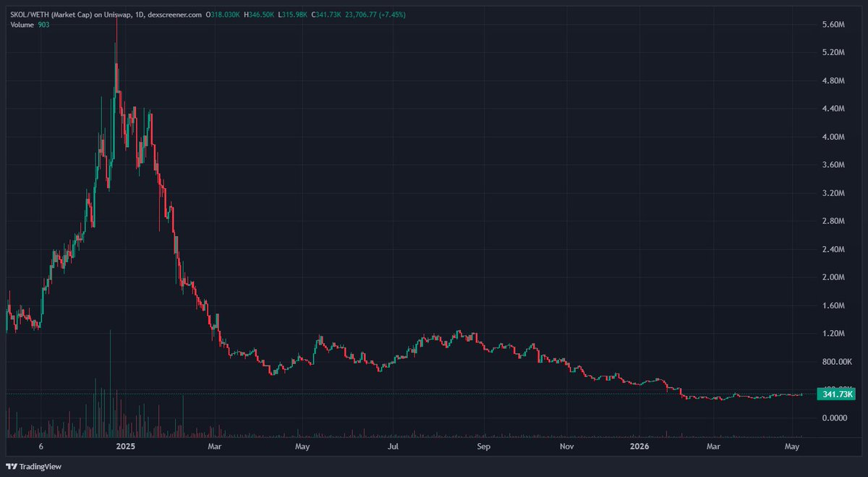
Task: Click the 3.60M price axis label
Action: 834,165
